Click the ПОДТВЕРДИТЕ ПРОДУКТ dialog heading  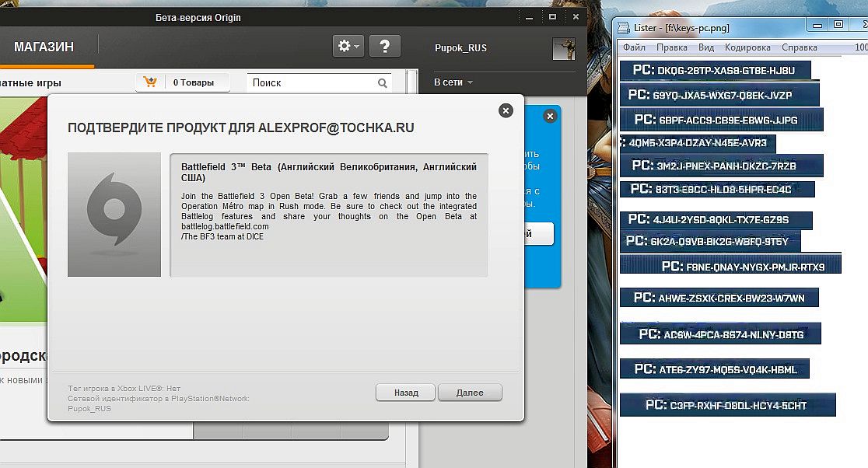click(241, 127)
